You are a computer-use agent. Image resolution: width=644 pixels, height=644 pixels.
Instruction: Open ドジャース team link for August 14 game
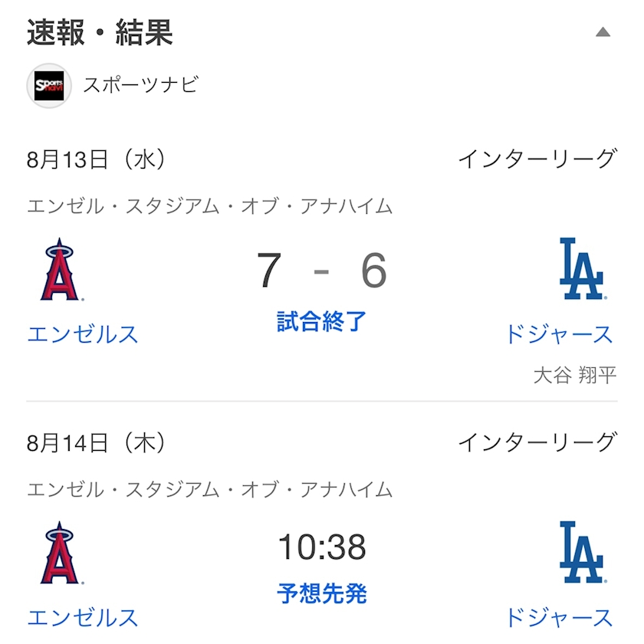coord(559,617)
